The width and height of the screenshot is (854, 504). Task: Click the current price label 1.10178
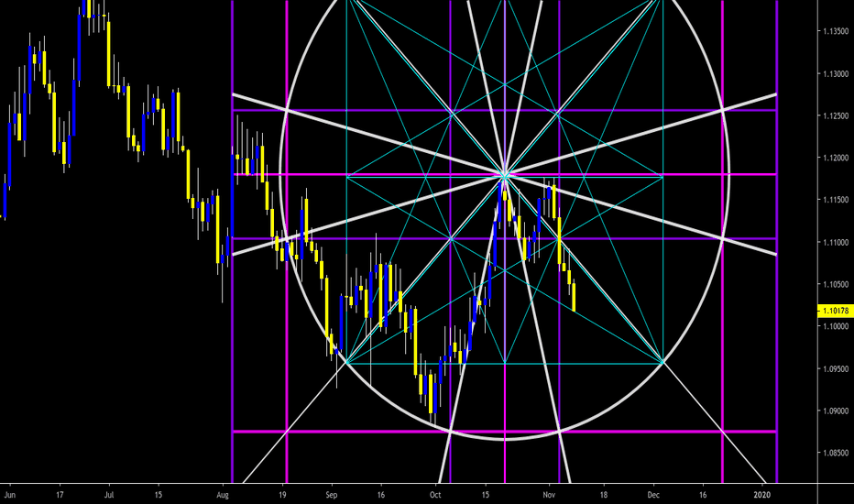click(836, 311)
